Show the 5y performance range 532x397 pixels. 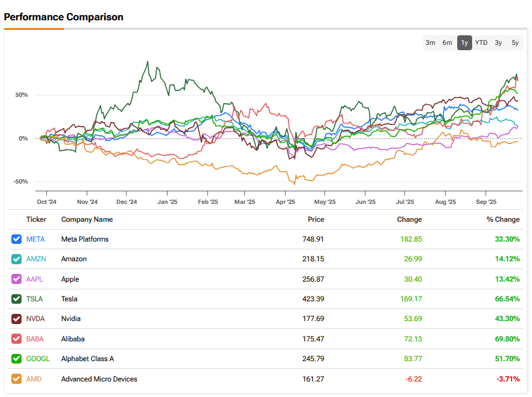515,42
